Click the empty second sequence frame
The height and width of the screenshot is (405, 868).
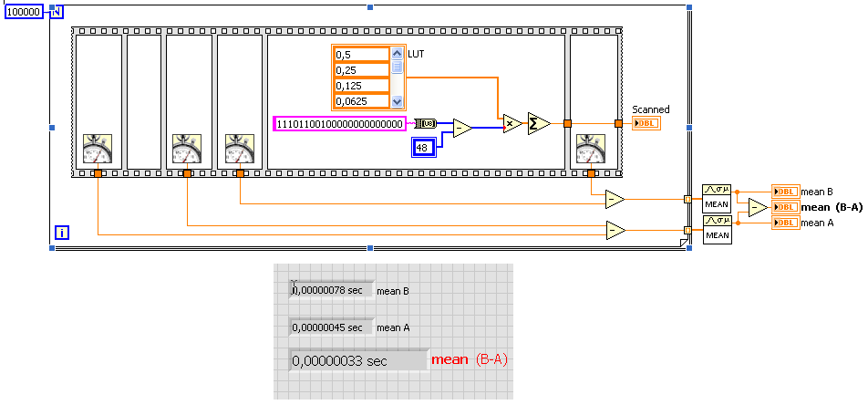(x=144, y=102)
